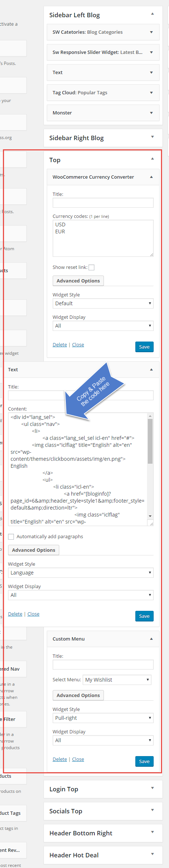The width and height of the screenshot is (169, 868).
Task: Expand the Sidebar Right Blog area
Action: 153,137
